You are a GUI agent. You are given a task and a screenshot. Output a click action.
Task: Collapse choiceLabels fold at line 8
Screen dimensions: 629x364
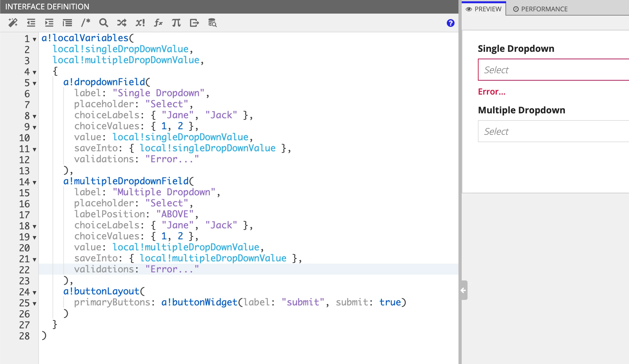pos(34,117)
